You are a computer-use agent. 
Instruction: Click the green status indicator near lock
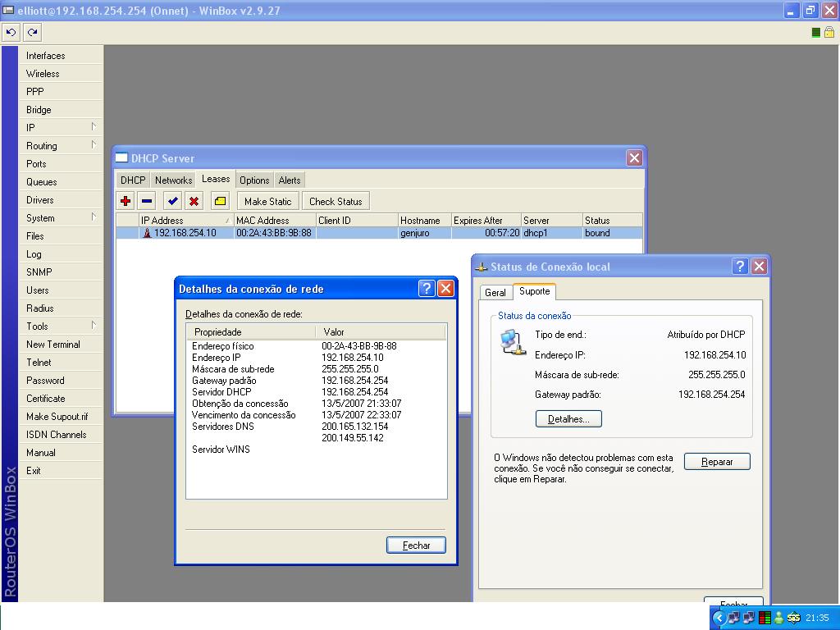(816, 33)
